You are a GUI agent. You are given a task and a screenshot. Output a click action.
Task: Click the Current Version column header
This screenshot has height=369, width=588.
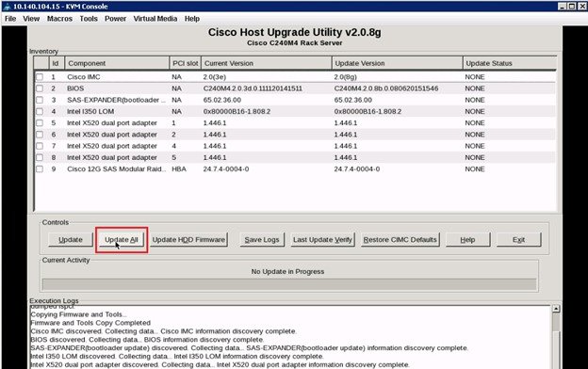[x=267, y=63]
